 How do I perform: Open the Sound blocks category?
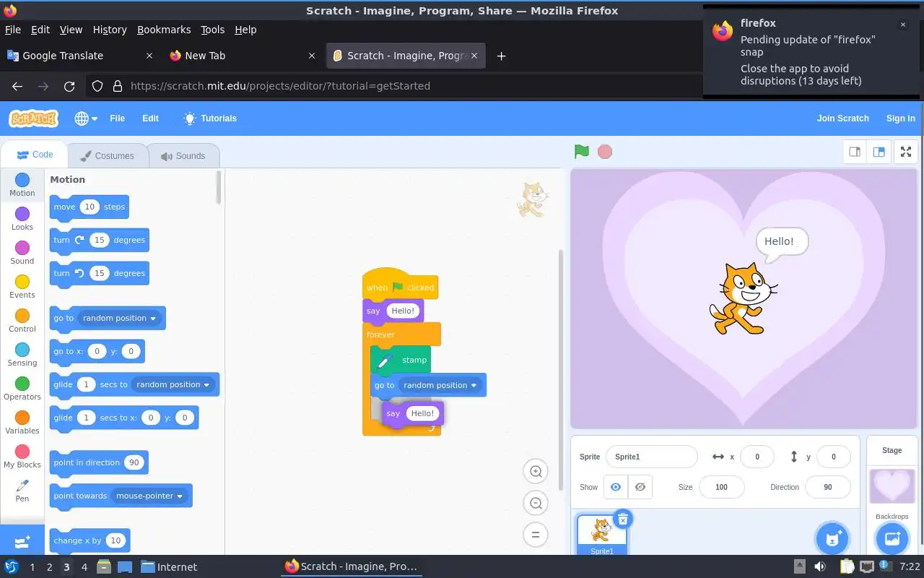tap(22, 253)
